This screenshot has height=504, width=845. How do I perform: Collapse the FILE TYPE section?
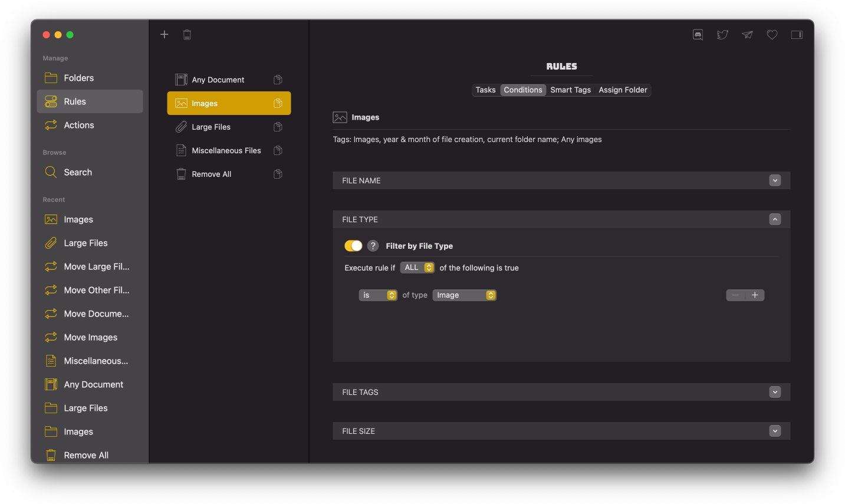[x=775, y=219]
